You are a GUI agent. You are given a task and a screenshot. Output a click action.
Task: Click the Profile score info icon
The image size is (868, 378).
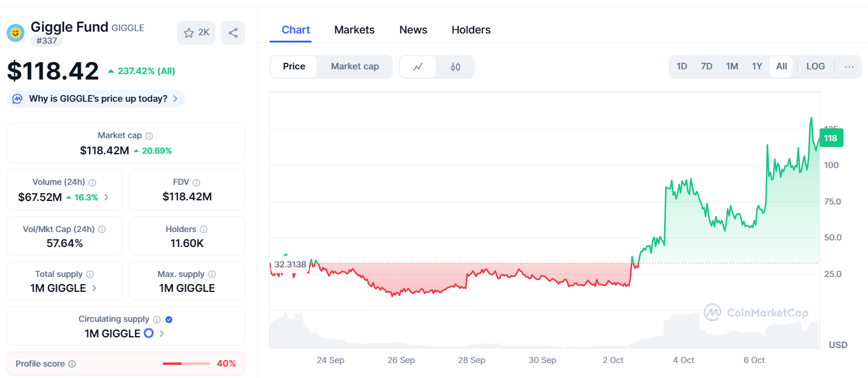coord(72,364)
